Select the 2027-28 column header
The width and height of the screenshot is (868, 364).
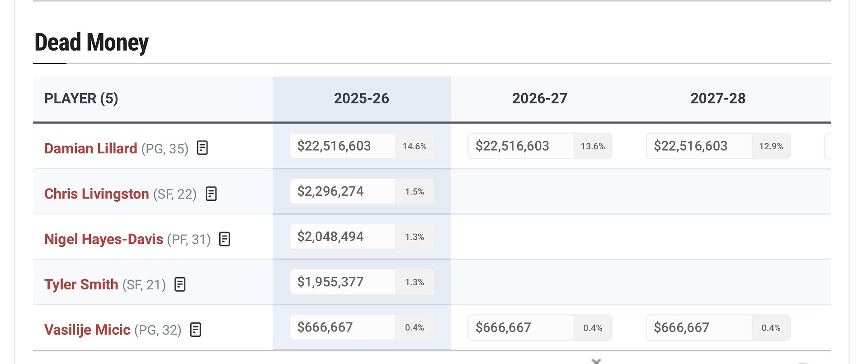click(717, 98)
